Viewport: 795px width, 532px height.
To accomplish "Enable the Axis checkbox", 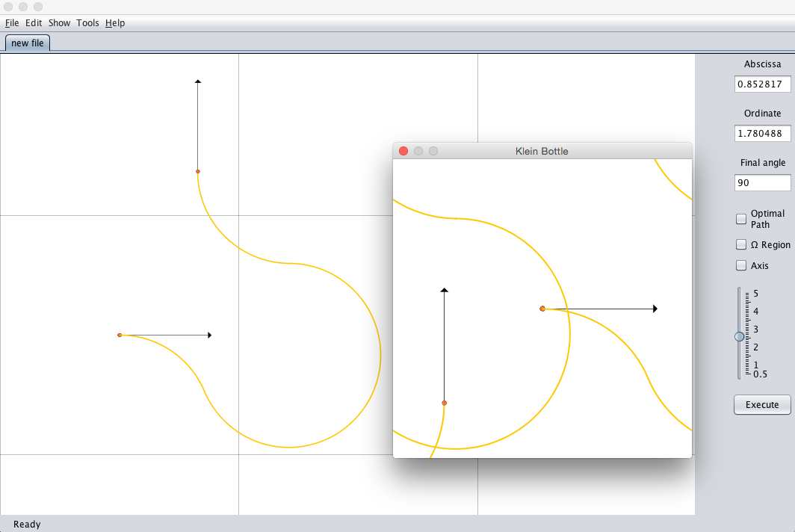I will pyautogui.click(x=741, y=265).
